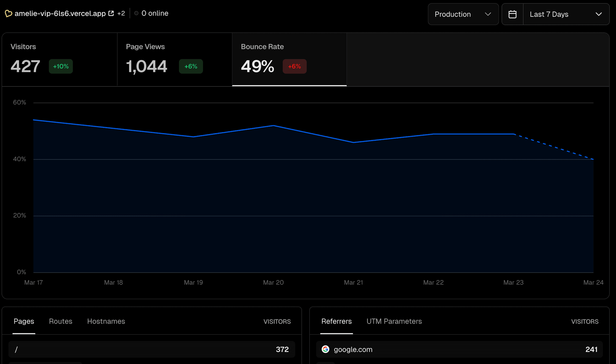Viewport: 616px width, 364px height.
Task: Switch to the Hostnames tab
Action: (x=106, y=321)
